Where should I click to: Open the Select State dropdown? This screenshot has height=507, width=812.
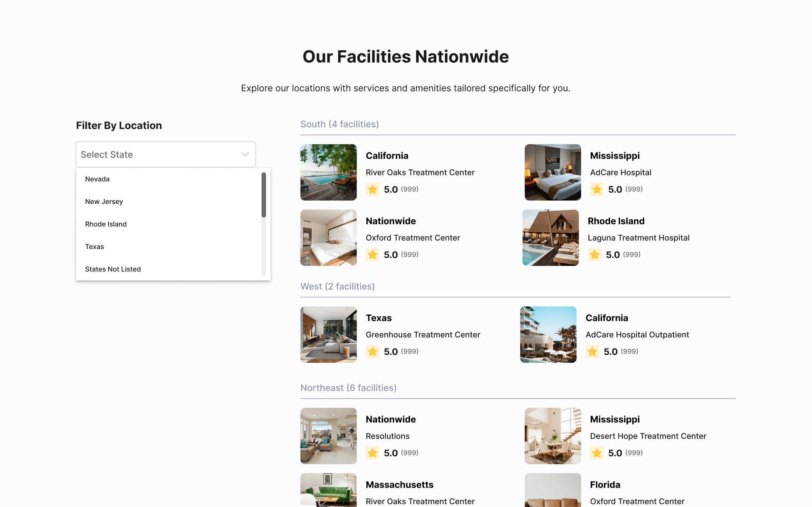(165, 154)
